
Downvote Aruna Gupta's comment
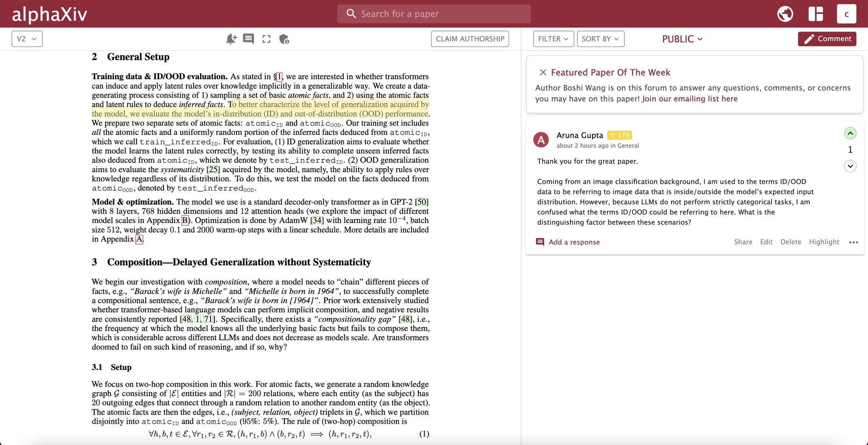click(850, 166)
